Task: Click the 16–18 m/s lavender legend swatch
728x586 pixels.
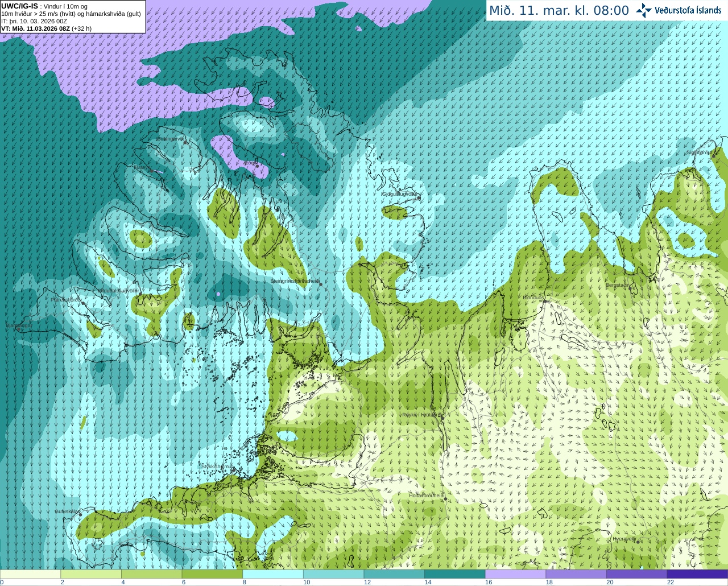Action: [x=515, y=574]
